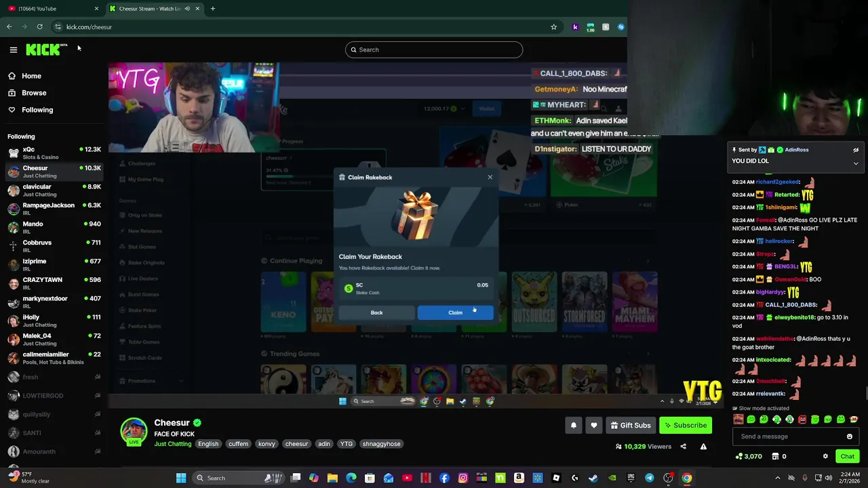Go to Home in Kick sidebar

[31, 76]
